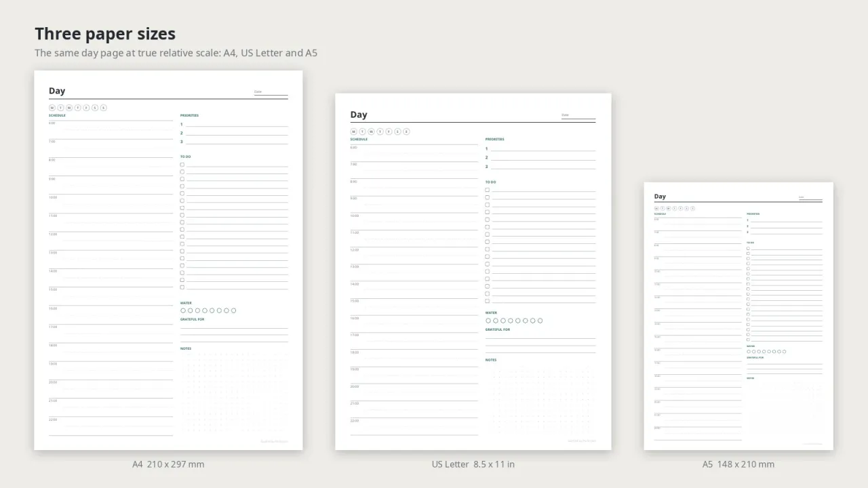Select the US Letter 8.5 x 11 in caption
The height and width of the screenshot is (488, 868).
pyautogui.click(x=473, y=464)
